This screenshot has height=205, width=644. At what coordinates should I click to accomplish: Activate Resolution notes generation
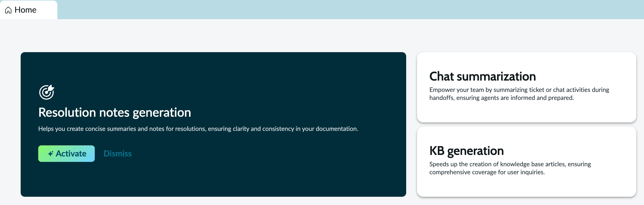pyautogui.click(x=66, y=154)
